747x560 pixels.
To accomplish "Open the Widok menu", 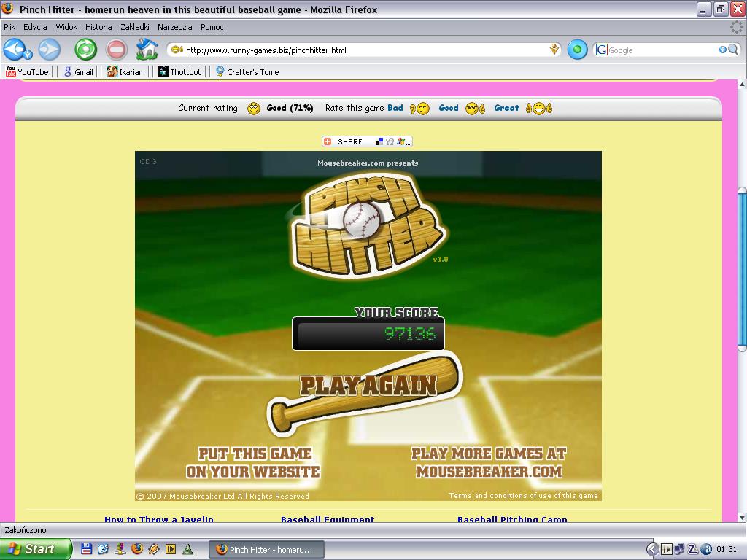I will click(x=66, y=27).
